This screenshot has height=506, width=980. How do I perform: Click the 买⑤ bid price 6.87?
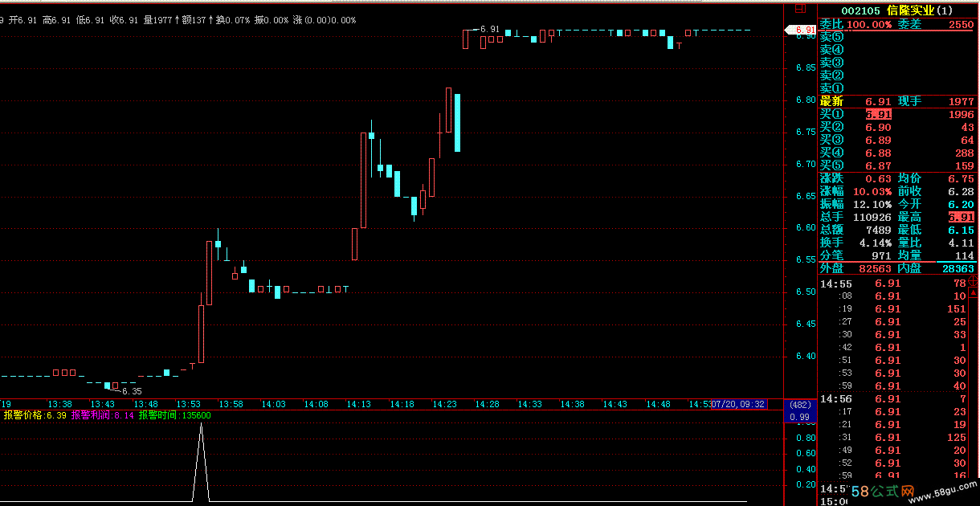point(878,165)
